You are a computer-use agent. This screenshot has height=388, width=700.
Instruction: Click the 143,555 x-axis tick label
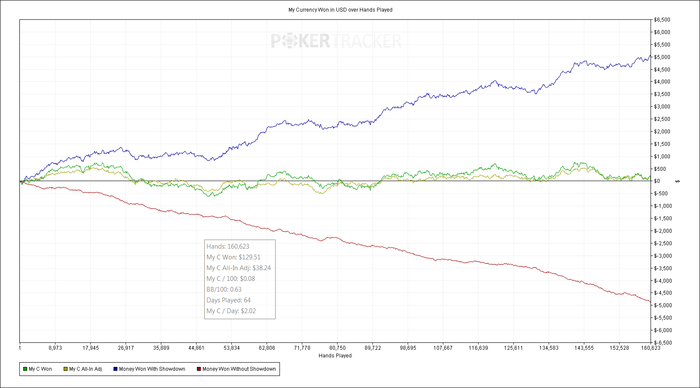584,348
